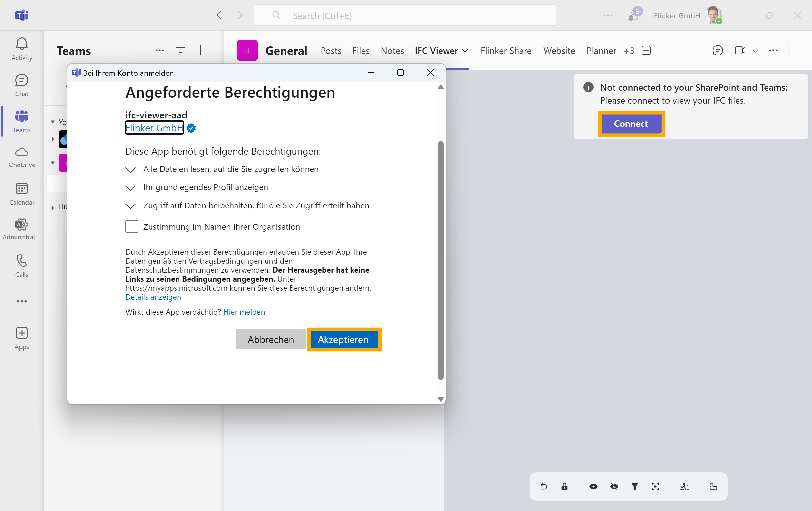Click Hier melden suspicious app link
The width and height of the screenshot is (812, 511).
[x=243, y=311]
